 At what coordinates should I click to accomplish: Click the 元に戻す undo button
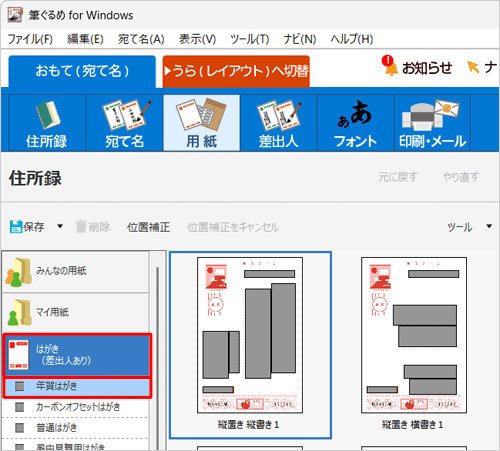pyautogui.click(x=398, y=177)
